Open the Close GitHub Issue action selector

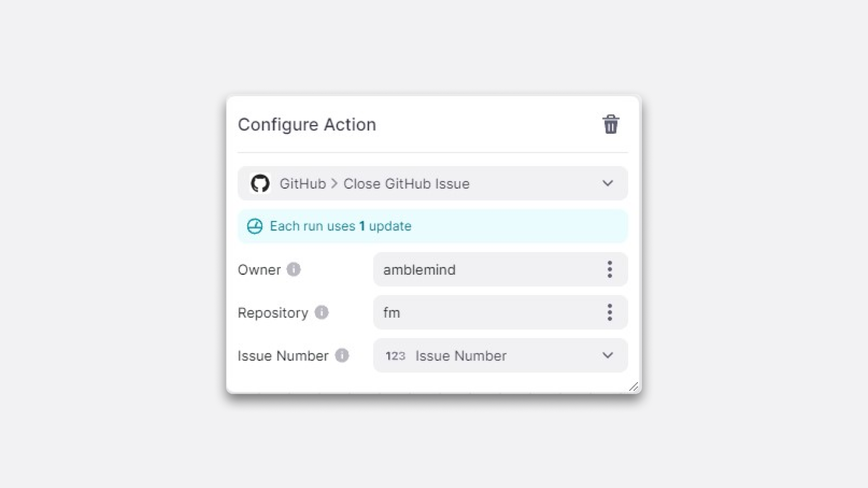pyautogui.click(x=407, y=183)
